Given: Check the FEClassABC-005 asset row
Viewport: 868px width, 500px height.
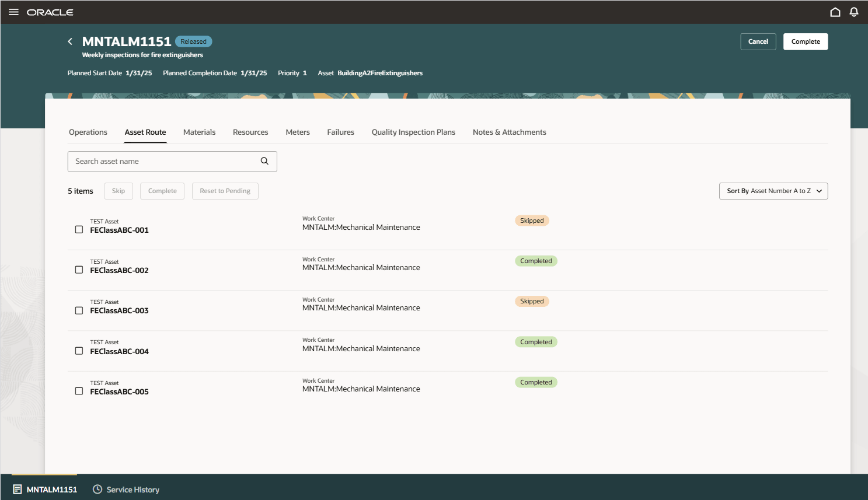Looking at the screenshot, I should [79, 391].
